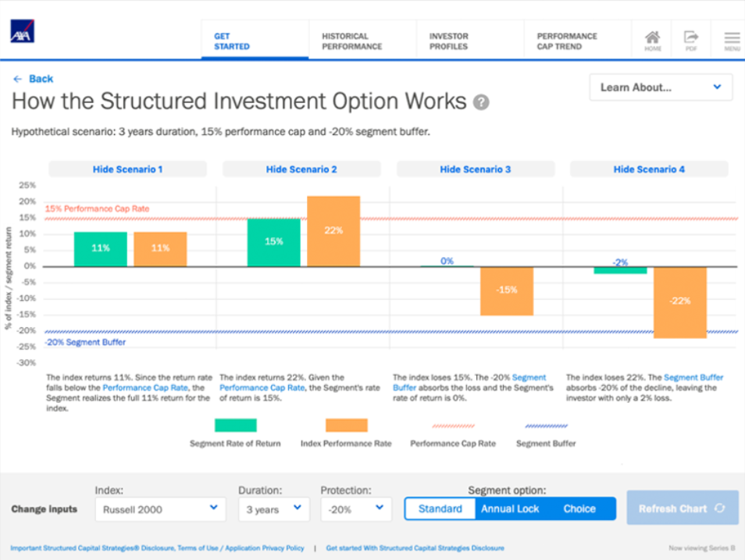Screen dimensions: 745x560
Task: Click the Refresh Chart button
Action: click(682, 508)
